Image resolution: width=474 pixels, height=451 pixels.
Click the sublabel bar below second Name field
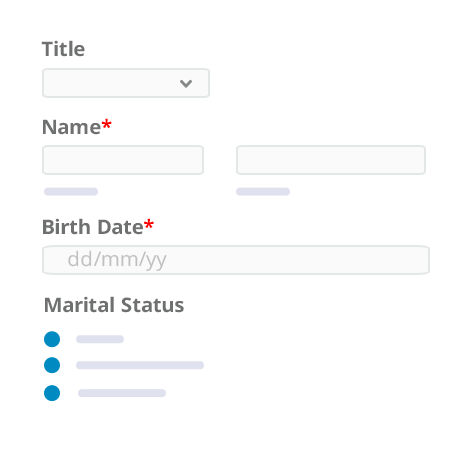click(263, 192)
